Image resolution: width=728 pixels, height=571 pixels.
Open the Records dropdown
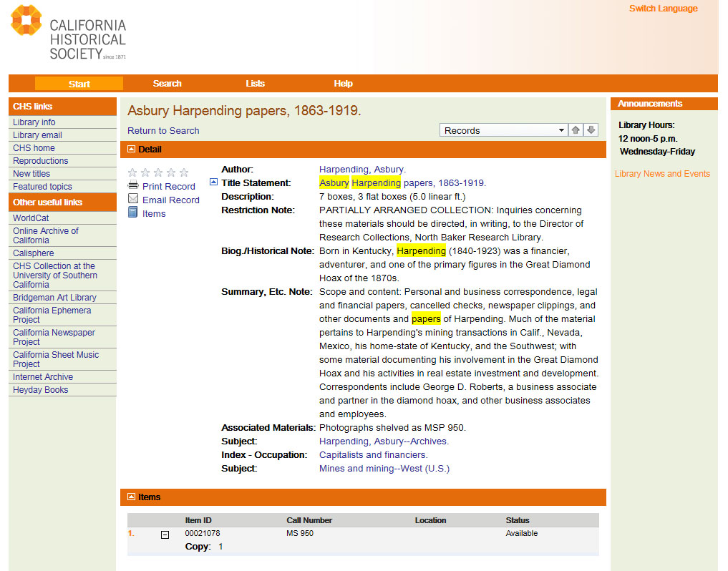click(x=504, y=130)
